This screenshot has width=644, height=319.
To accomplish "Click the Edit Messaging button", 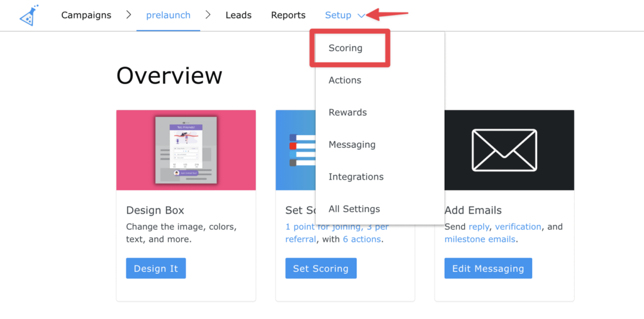I will click(488, 269).
